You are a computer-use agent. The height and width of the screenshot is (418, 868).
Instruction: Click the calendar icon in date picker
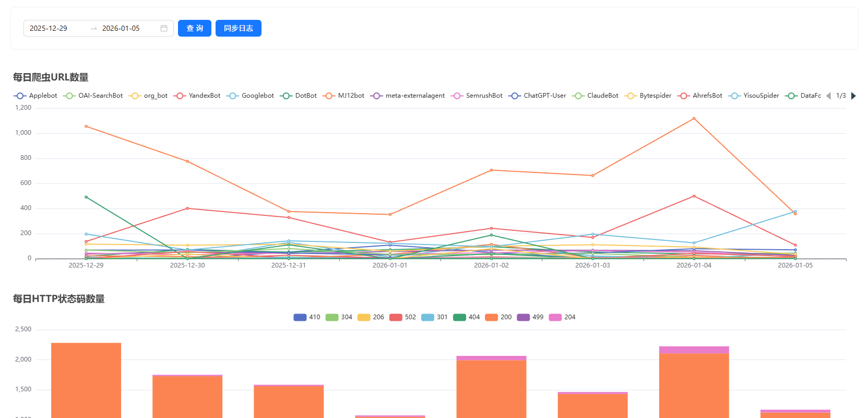[164, 28]
